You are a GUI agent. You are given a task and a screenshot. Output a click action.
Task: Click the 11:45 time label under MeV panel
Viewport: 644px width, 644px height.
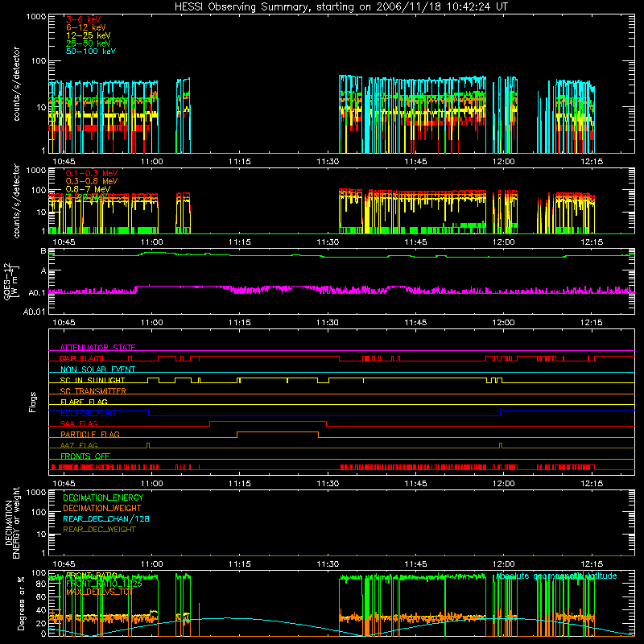pos(415,242)
